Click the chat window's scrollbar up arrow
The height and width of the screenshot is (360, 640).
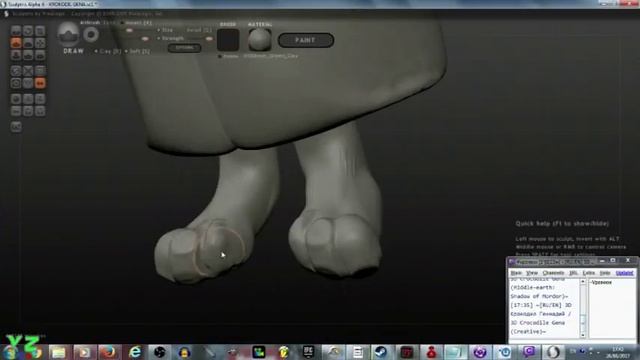pos(583,282)
